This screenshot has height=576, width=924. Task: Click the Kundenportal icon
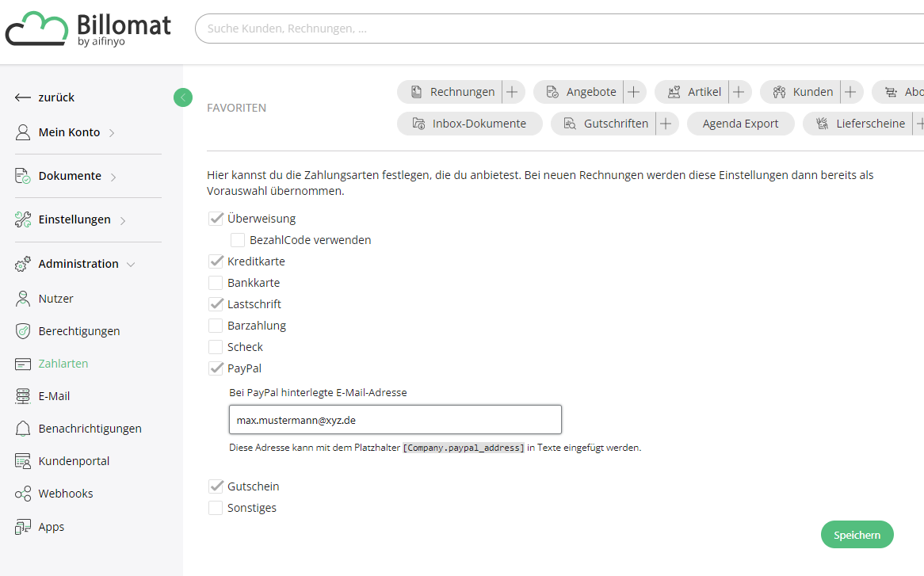pos(22,461)
